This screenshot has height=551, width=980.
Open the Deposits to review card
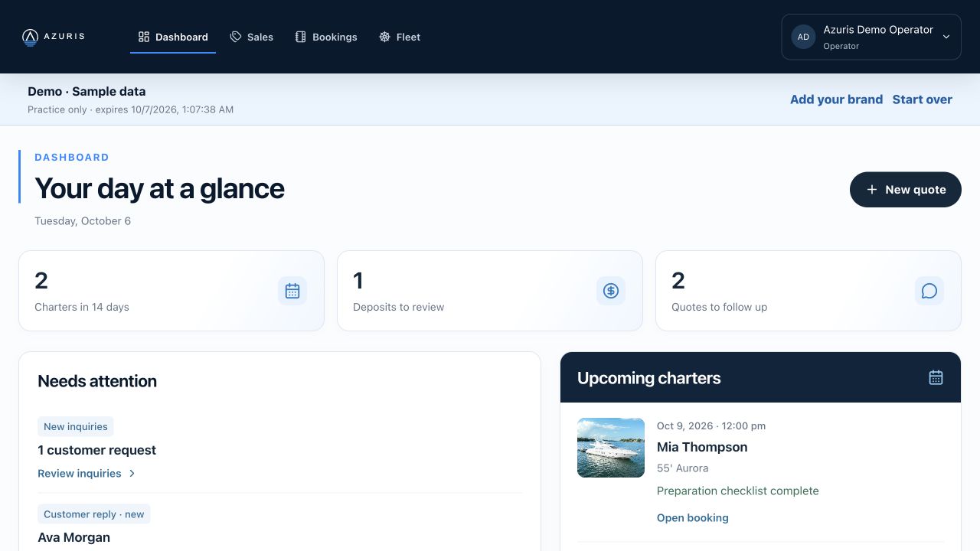(490, 291)
